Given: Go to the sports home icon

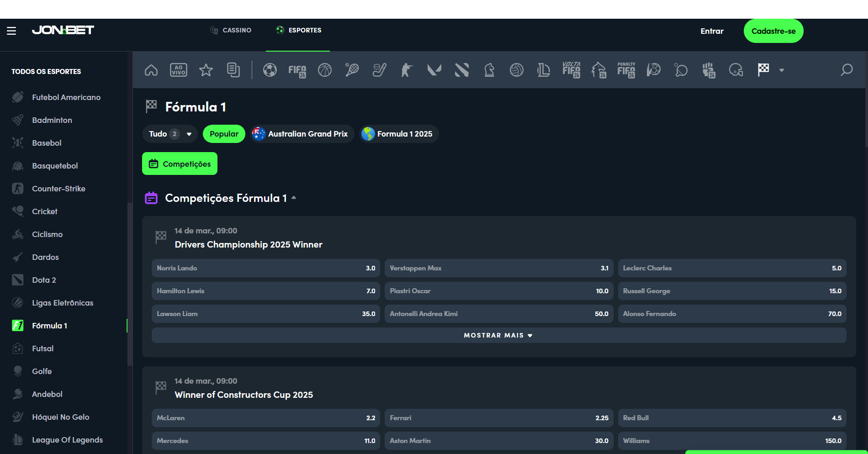Looking at the screenshot, I should click(x=151, y=70).
